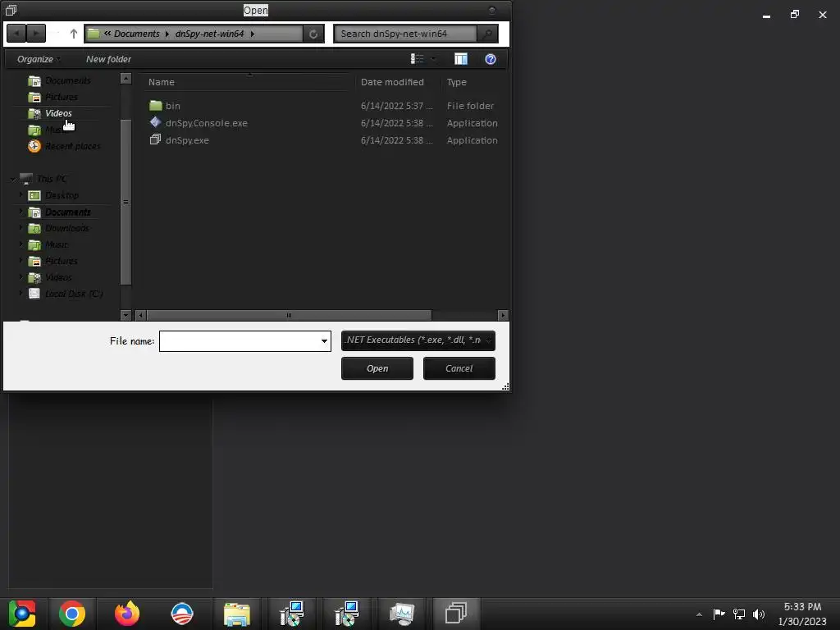The image size is (840, 630).
Task: Go back with the Back arrow button
Action: coord(16,34)
